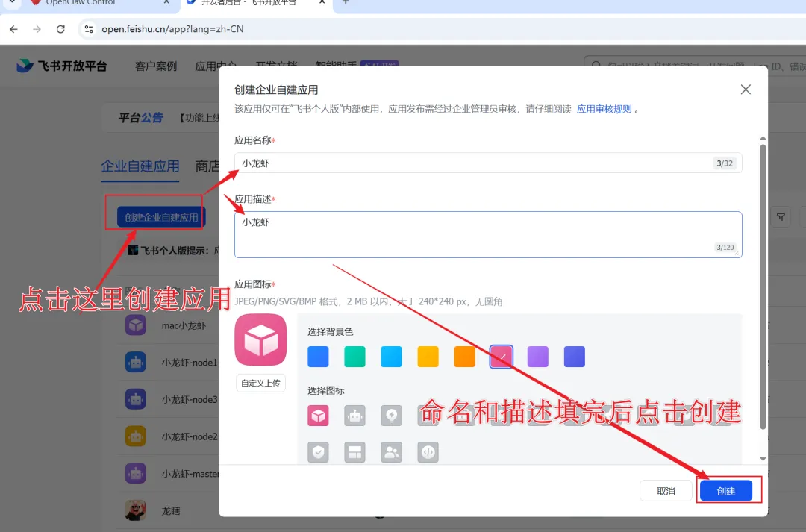Select the code brackets app icon option
Screen dimensions: 806x532
click(x=428, y=452)
